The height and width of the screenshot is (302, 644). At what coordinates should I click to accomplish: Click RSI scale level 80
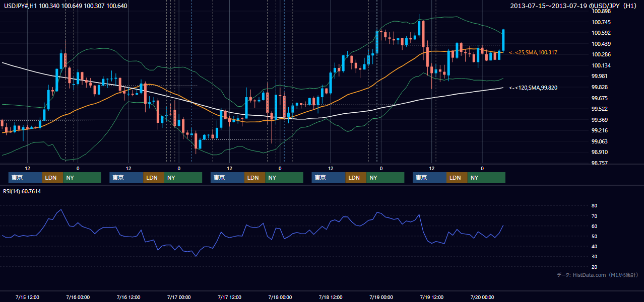pos(595,206)
